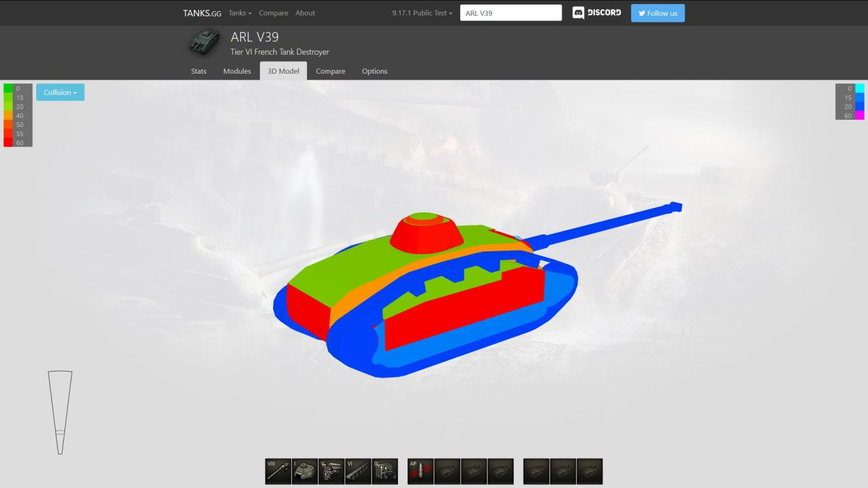Open the tier IX radio module icon
The image size is (868, 488).
tap(385, 472)
